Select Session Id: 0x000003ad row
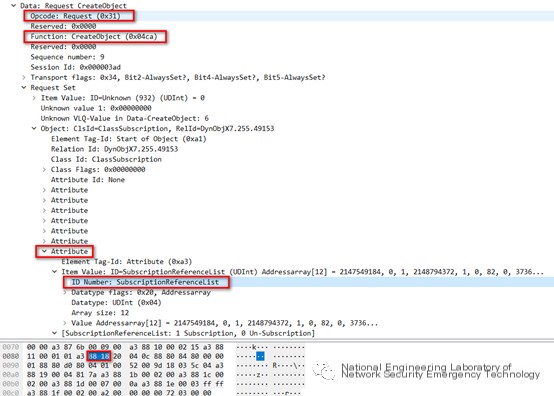 (75, 67)
